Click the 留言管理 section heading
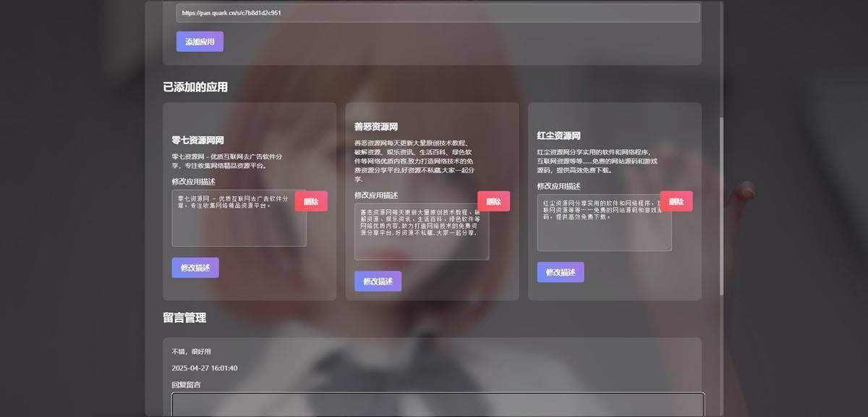 point(184,318)
